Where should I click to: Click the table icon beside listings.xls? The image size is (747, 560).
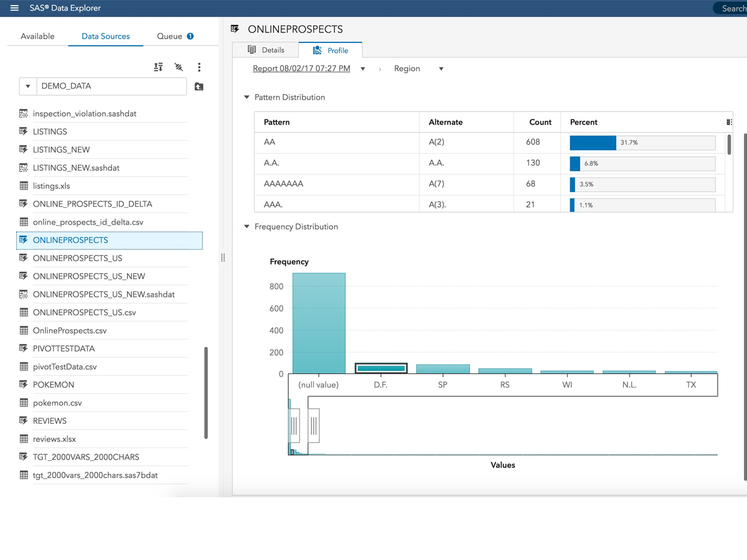point(24,186)
